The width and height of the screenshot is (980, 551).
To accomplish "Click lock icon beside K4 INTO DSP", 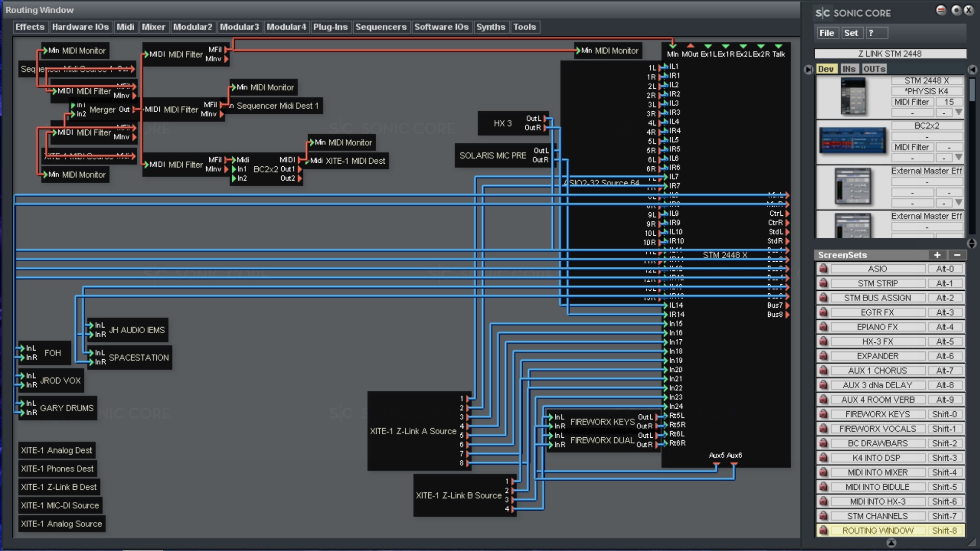I will (x=823, y=458).
